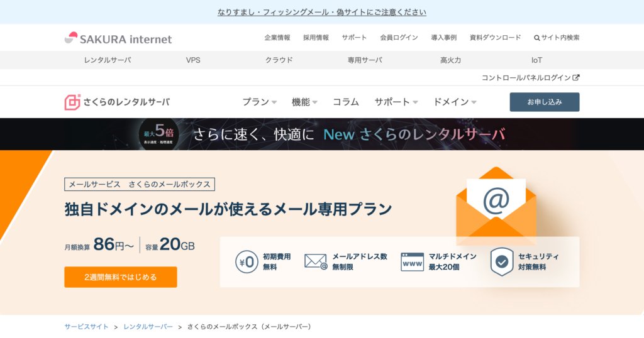The height and width of the screenshot is (338, 644).
Task: Open 資料ダウンロード link
Action: [495, 38]
